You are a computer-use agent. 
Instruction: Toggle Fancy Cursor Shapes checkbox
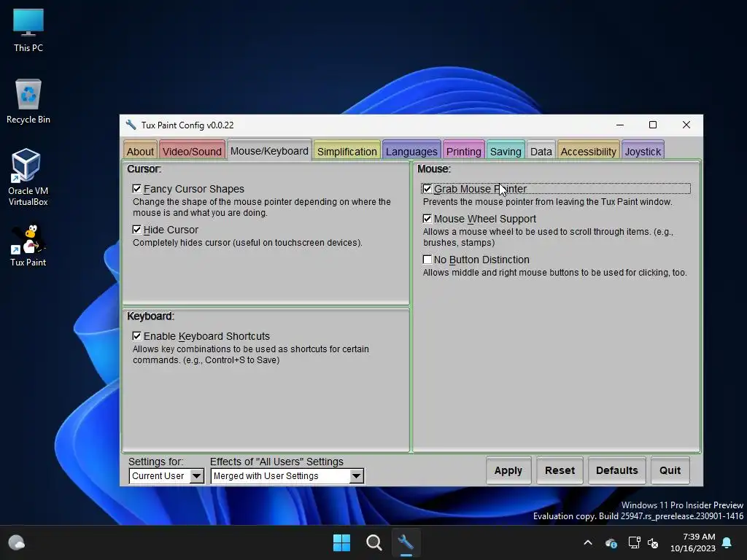(x=136, y=189)
